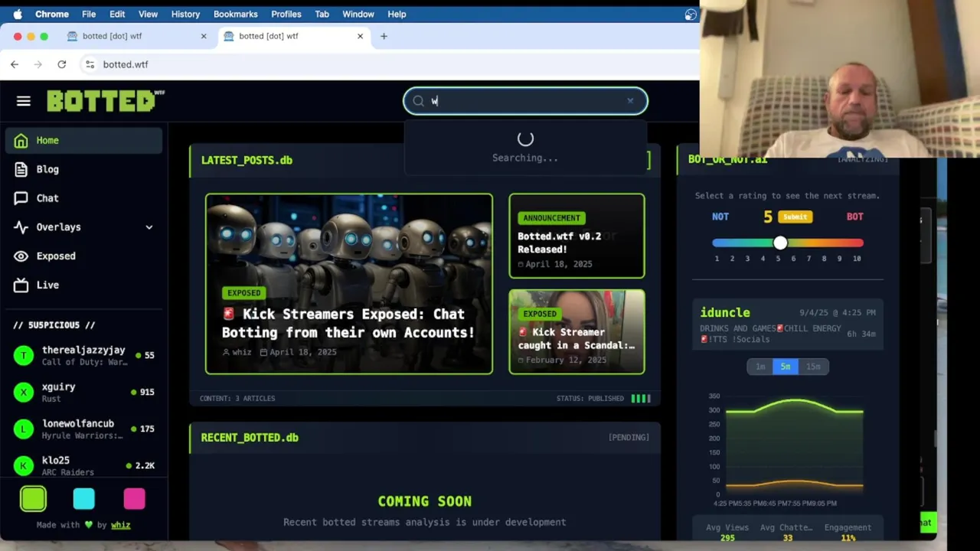The image size is (980, 551).
Task: Open a new tab with the plus button
Action: click(384, 36)
